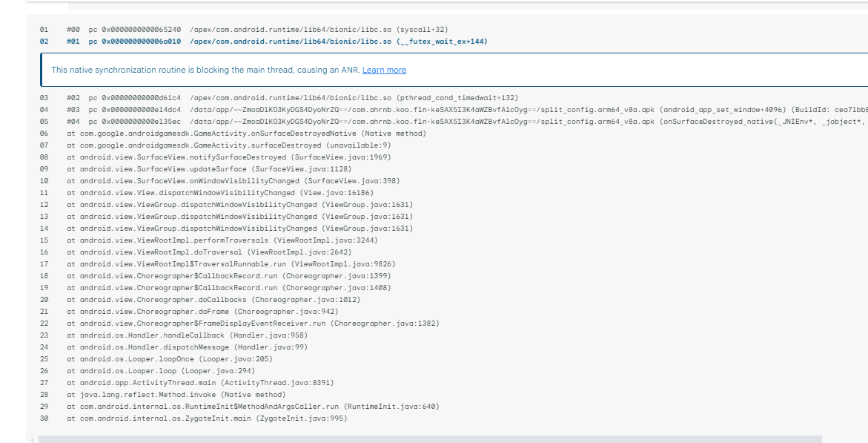Click the blue highlighted __futex_wait_ex frame
Image resolution: width=868 pixels, height=443 pixels.
click(x=222, y=41)
